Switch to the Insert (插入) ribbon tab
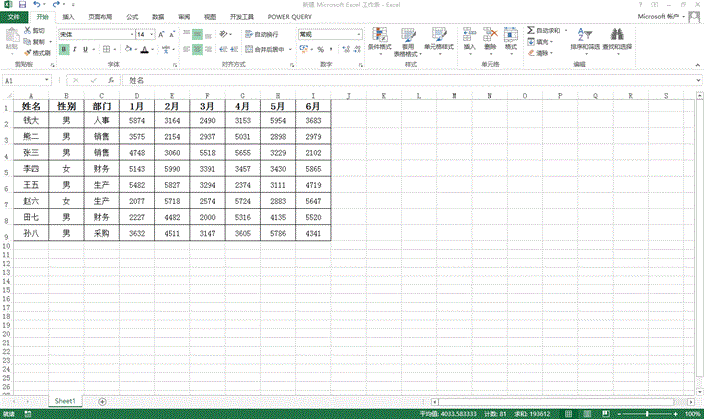Image resolution: width=704 pixels, height=419 pixels. click(x=68, y=17)
